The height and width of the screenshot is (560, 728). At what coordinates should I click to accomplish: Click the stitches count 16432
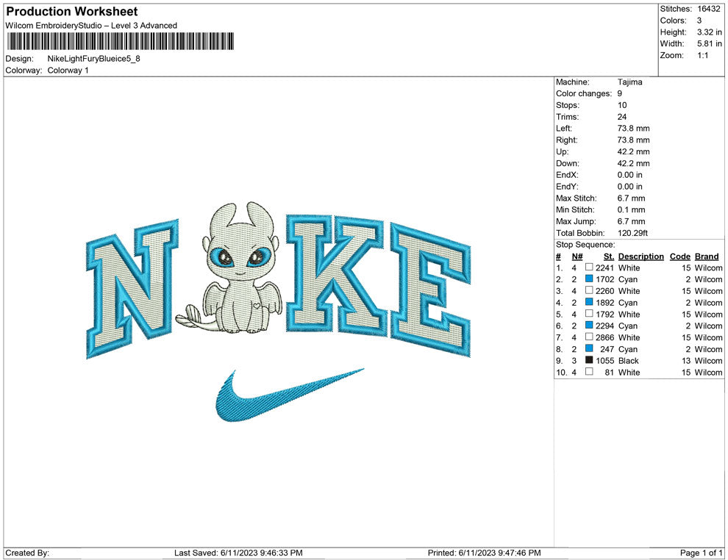click(709, 9)
